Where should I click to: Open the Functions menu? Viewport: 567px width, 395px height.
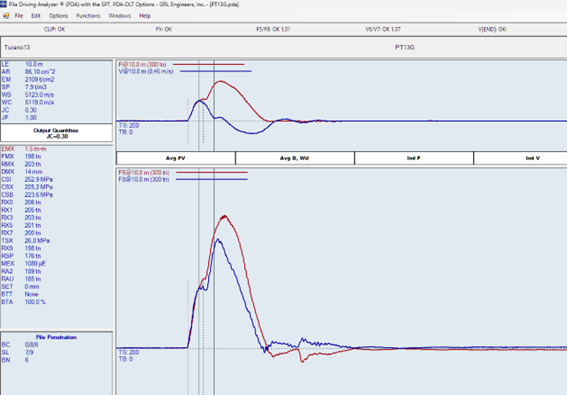[88, 16]
